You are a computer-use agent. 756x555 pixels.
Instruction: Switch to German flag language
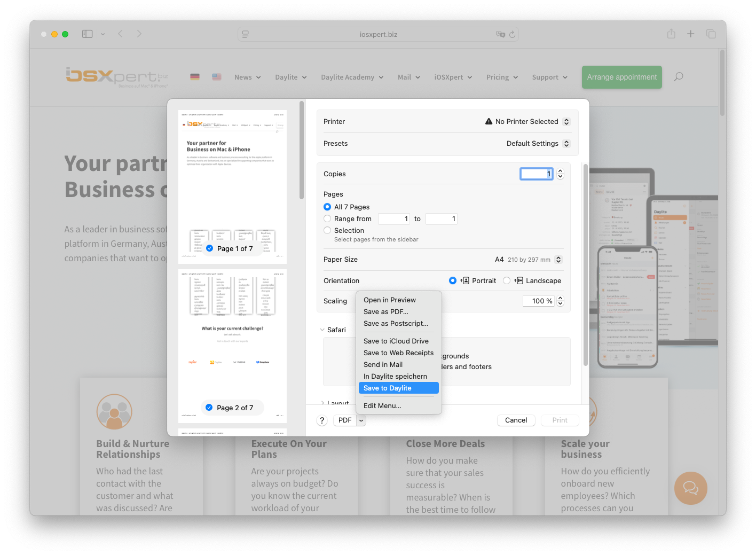click(x=195, y=77)
